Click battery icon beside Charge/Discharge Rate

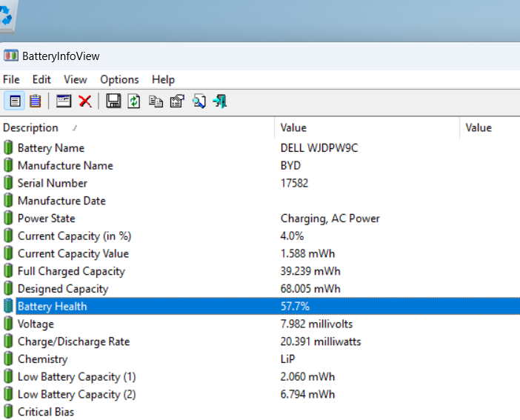point(8,341)
